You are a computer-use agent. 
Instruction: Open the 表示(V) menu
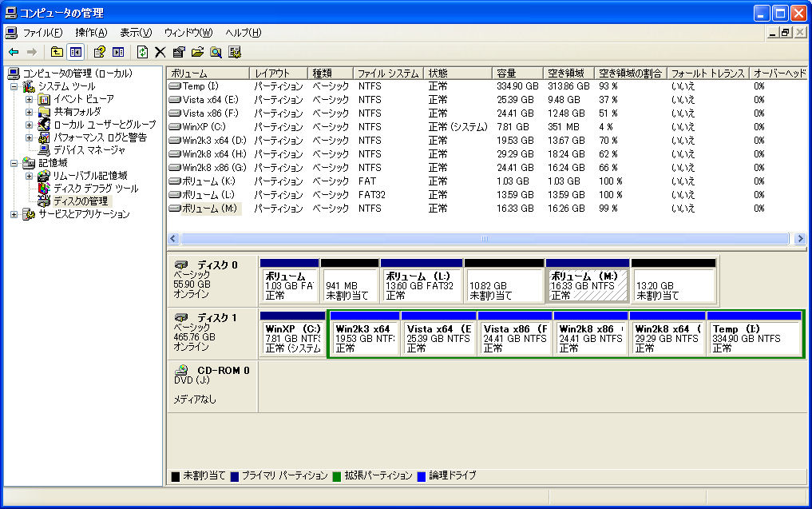pyautogui.click(x=136, y=33)
